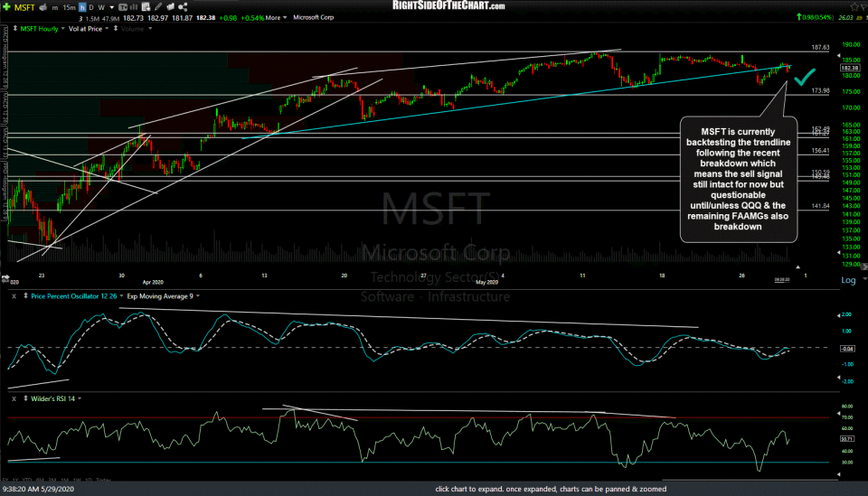Click the print icon beside the MSFT ticker

tap(42, 7)
